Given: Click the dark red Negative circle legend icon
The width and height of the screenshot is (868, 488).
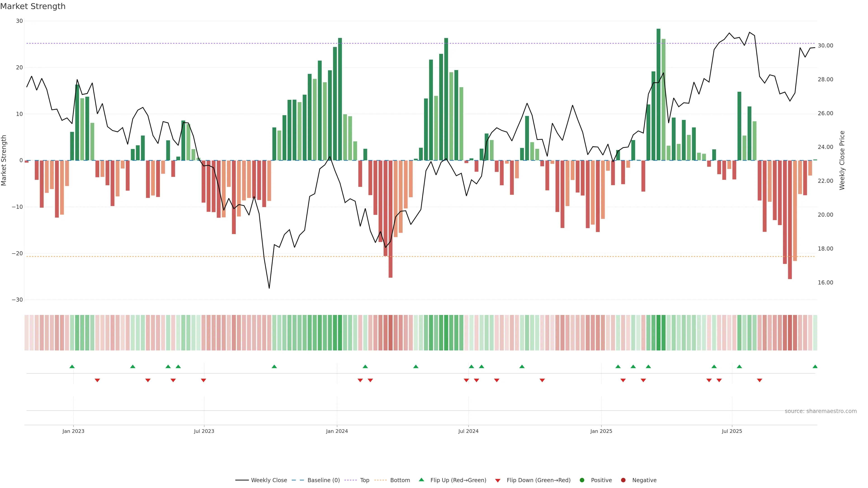Looking at the screenshot, I should pos(623,480).
